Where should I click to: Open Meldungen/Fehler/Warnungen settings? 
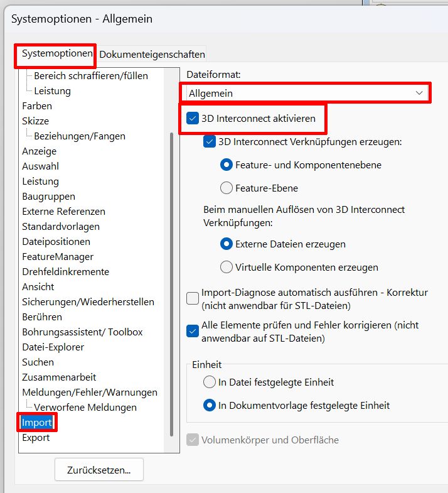click(90, 393)
